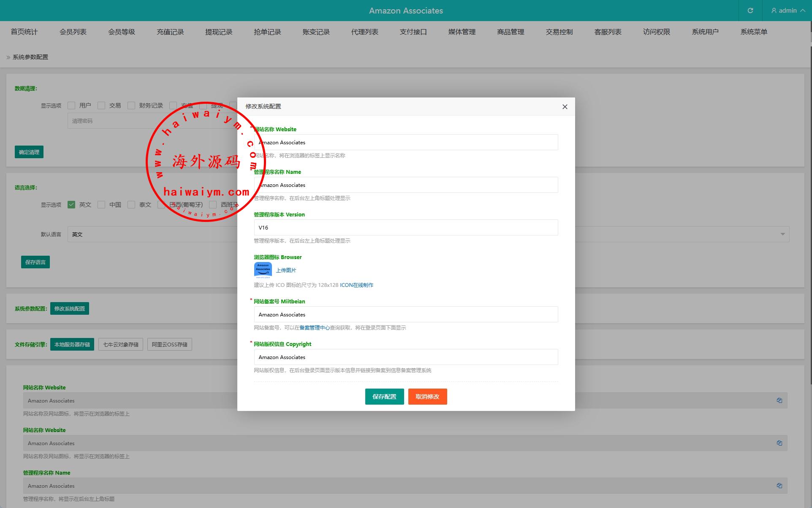Expand the admin dropdown menu arrow
Image resolution: width=812 pixels, height=508 pixels.
point(802,11)
